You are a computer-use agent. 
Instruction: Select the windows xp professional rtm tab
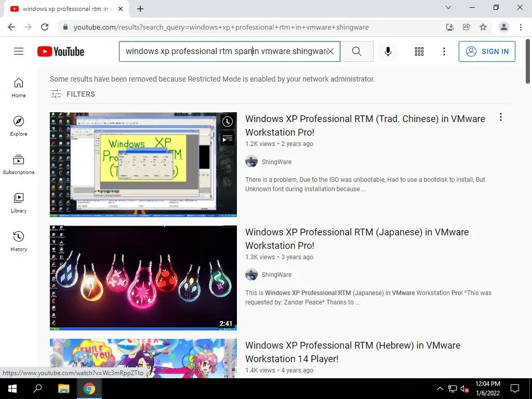66,9
